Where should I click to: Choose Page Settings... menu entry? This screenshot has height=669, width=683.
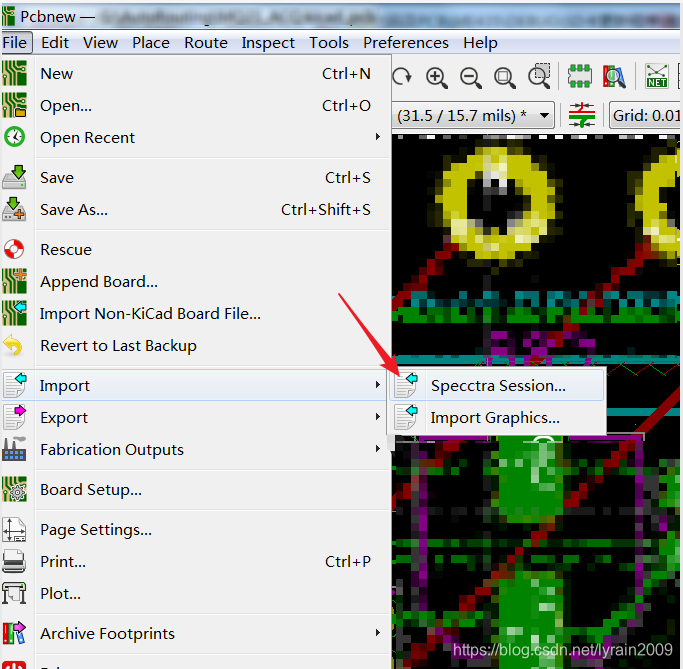tap(196, 530)
